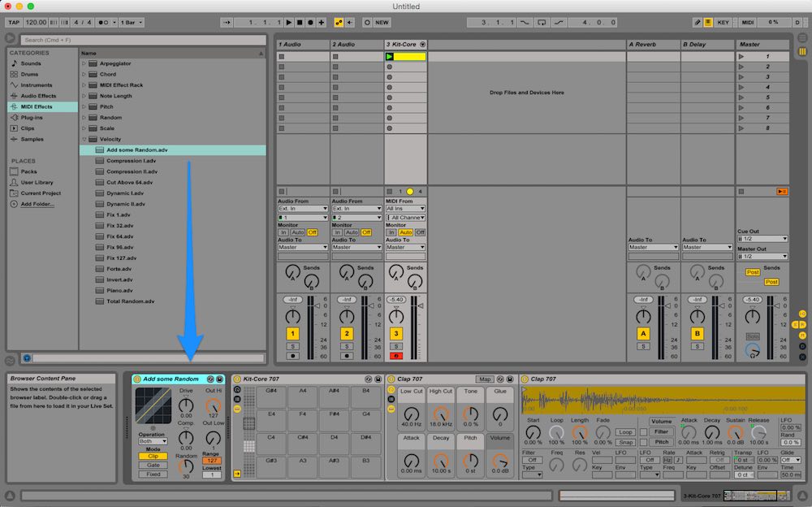Open the Audio From dropdown on track 1
This screenshot has height=507, width=812.
coord(302,209)
